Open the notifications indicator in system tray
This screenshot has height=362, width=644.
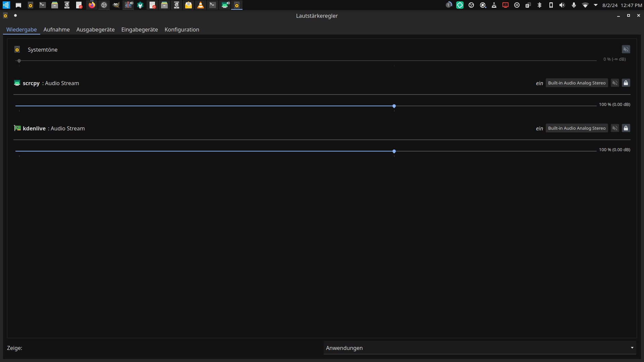448,5
